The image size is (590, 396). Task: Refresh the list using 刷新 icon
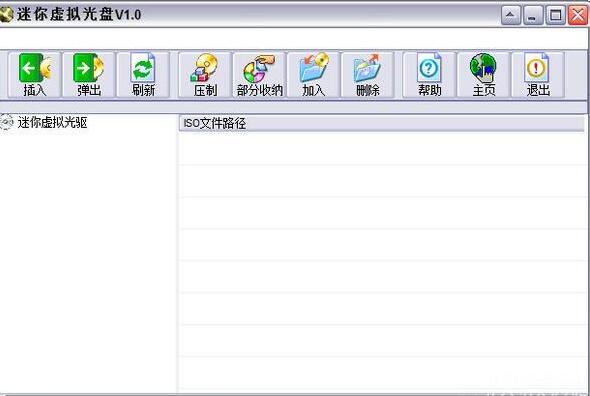tap(143, 75)
